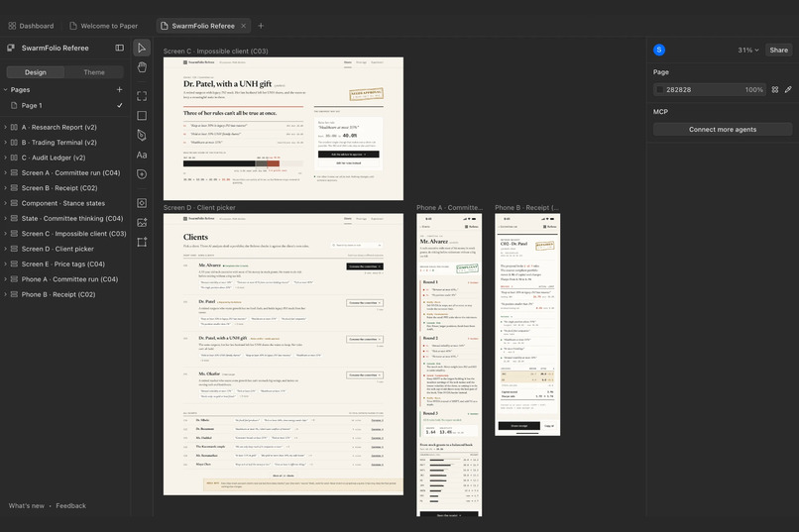This screenshot has height=532, width=799.
Task: Select the Pen tool
Action: 142,135
